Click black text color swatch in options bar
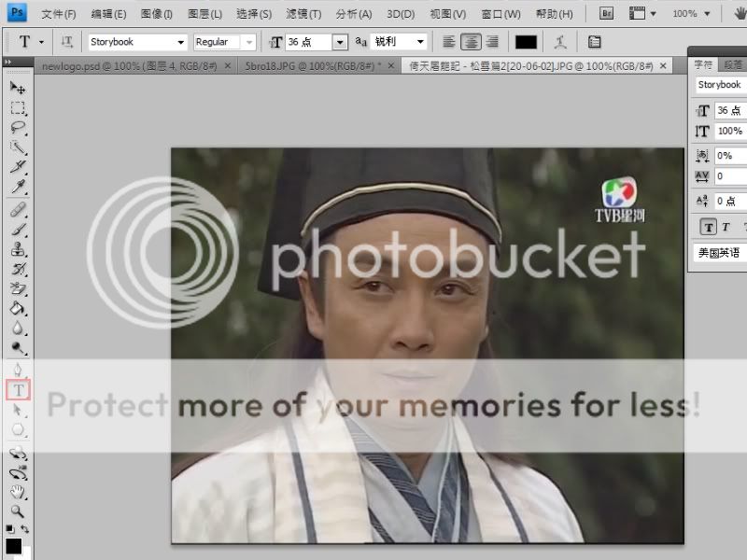 pyautogui.click(x=526, y=42)
